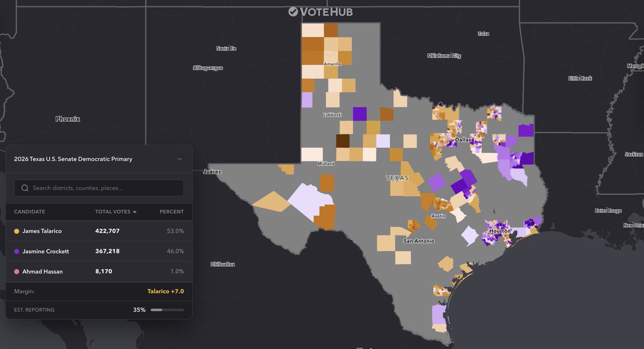Click the Houston region on the map
The height and width of the screenshot is (349, 644).
click(499, 231)
